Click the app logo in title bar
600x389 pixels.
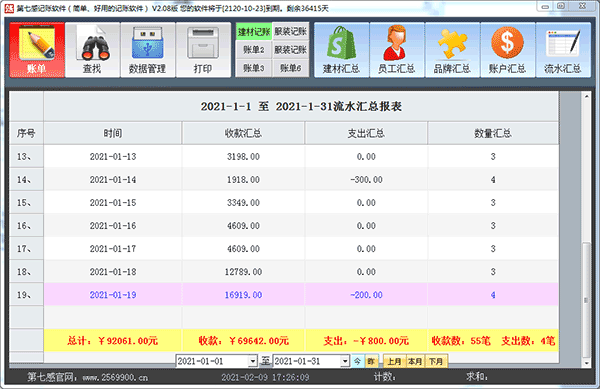point(9,8)
